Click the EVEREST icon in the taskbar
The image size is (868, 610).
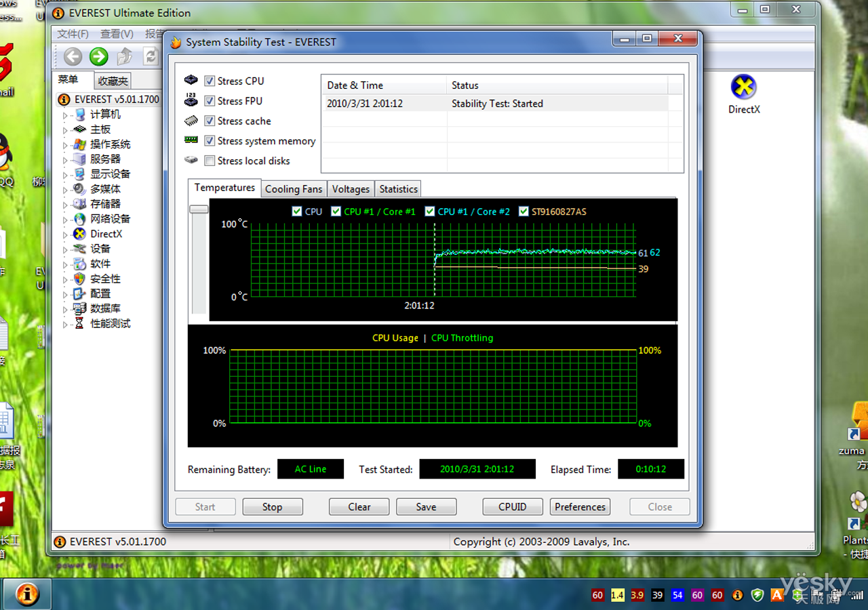tap(27, 594)
